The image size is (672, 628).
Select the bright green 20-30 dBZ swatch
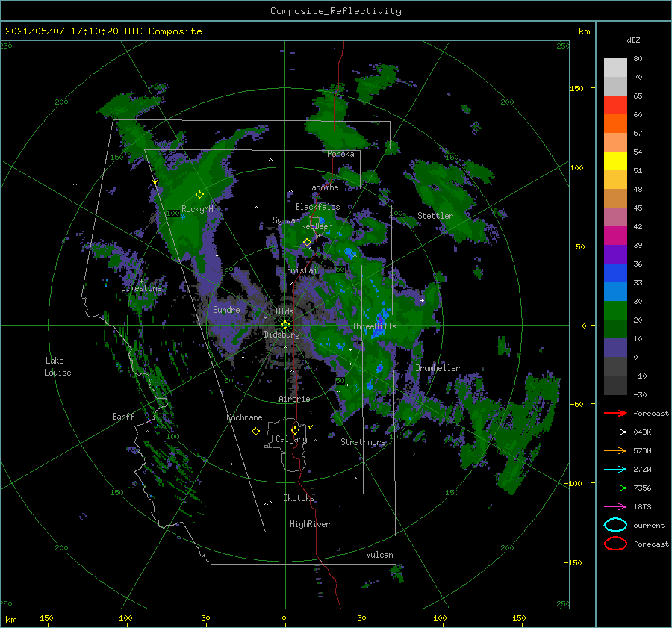point(615,311)
